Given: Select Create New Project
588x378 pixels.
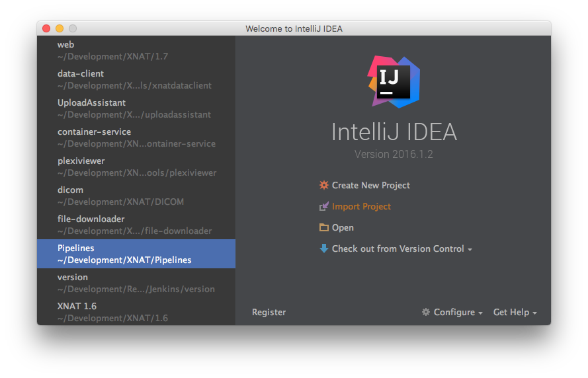Looking at the screenshot, I should point(370,186).
